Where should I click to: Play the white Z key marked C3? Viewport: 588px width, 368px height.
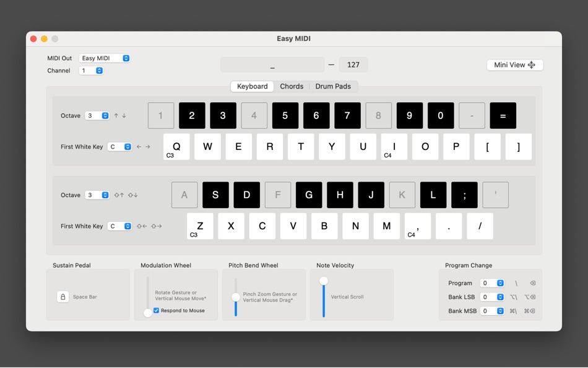201,226
